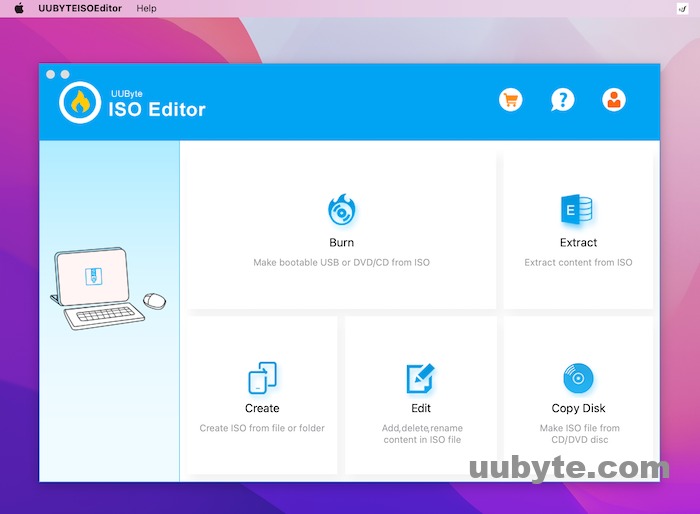
Task: Click the orange user account icon
Action: coord(614,100)
